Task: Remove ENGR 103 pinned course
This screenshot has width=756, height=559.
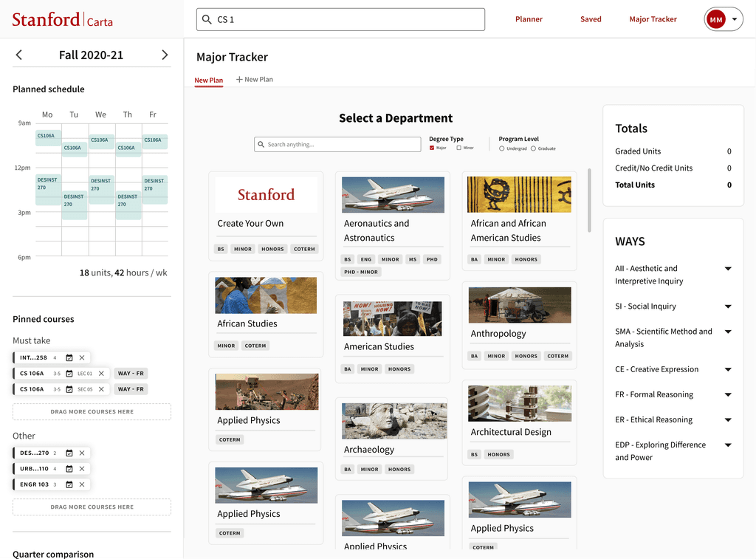Action: pyautogui.click(x=82, y=484)
